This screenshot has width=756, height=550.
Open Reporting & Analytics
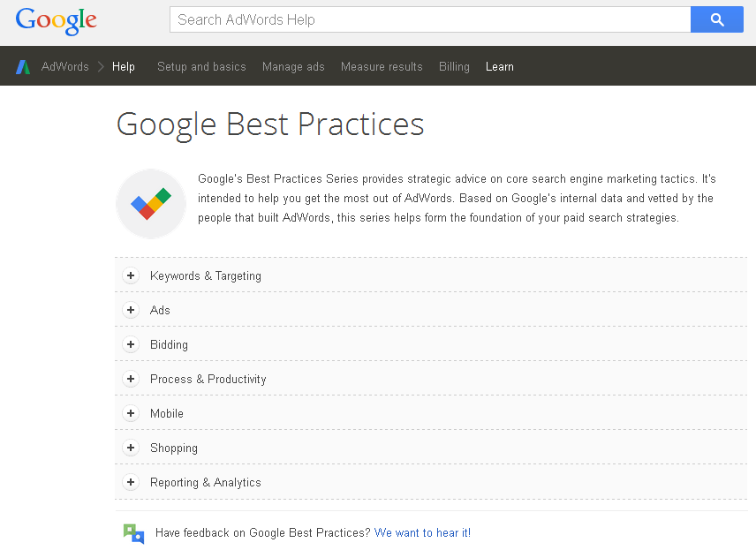pos(131,482)
